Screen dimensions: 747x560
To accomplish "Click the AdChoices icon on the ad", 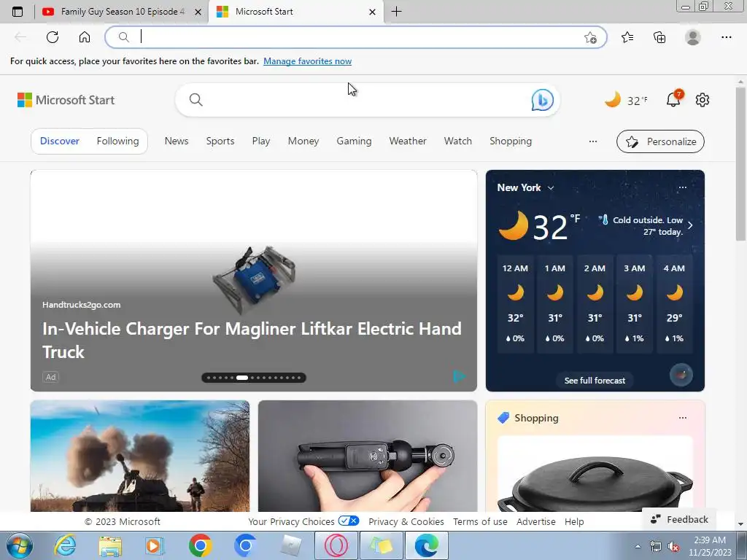I will point(458,376).
